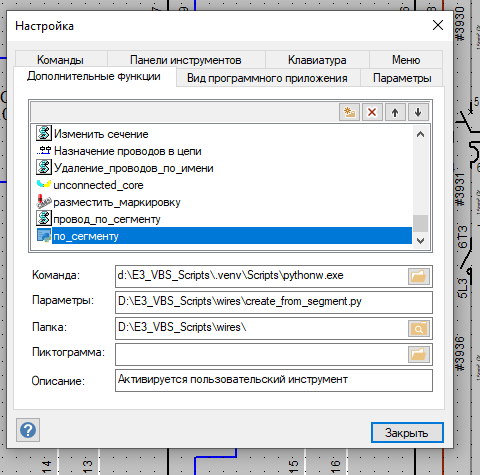Select Изменить сечение in the list

point(101,134)
